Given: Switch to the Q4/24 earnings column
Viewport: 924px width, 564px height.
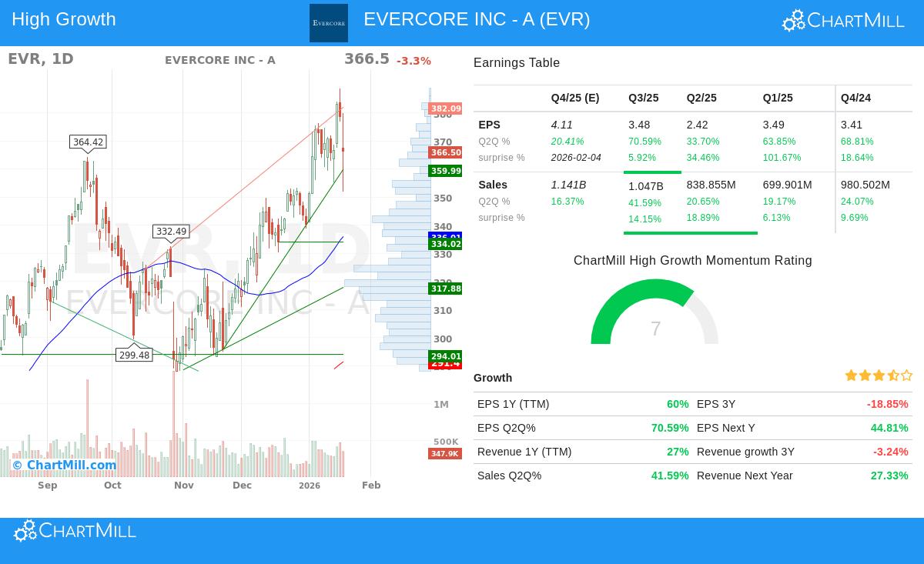Looking at the screenshot, I should click(x=855, y=98).
